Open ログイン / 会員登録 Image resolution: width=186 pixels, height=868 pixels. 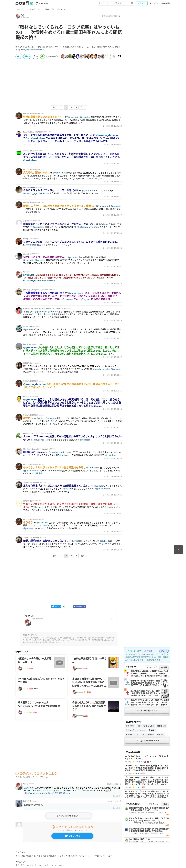(160, 3)
